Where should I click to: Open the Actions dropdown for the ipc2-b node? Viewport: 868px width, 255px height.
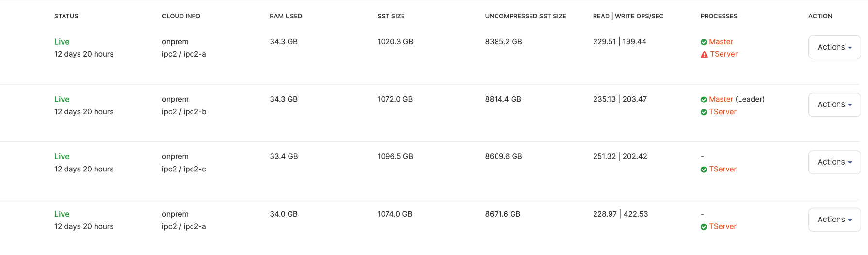click(835, 104)
